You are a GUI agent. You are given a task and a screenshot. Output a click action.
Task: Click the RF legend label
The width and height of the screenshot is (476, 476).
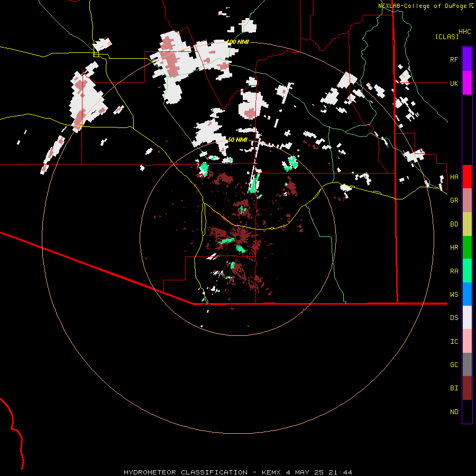click(x=454, y=59)
